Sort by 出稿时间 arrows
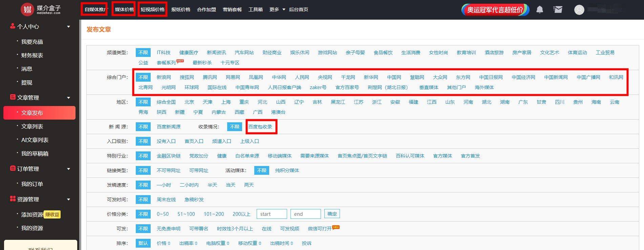The image size is (644, 250). pos(292,243)
